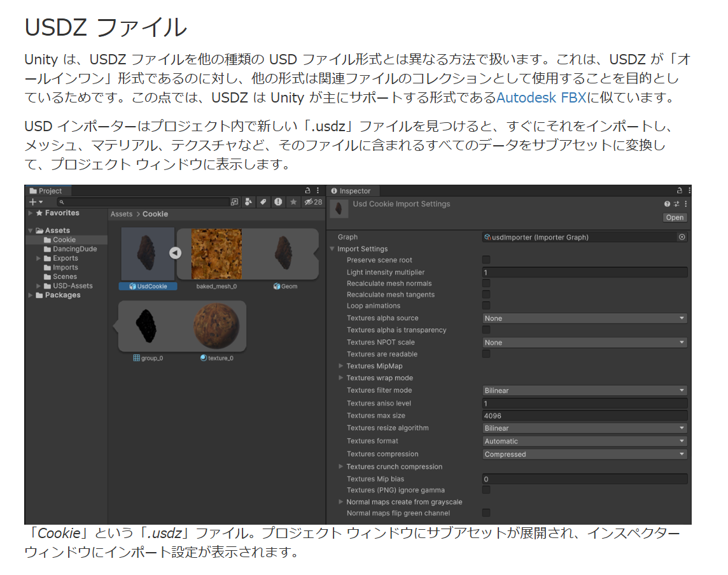This screenshot has width=728, height=575.
Task: Open the create asset menu in Project window
Action: point(33,201)
